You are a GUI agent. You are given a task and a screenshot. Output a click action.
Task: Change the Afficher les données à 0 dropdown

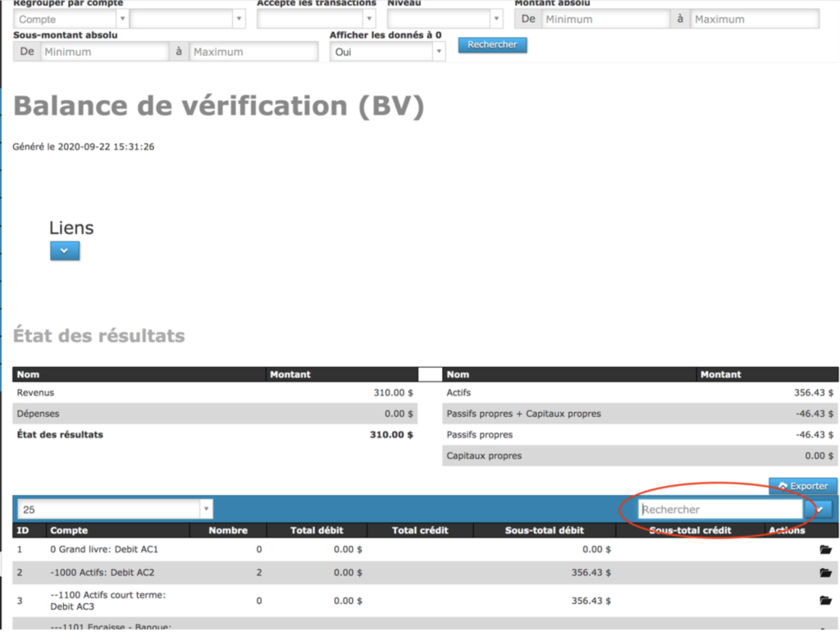click(x=387, y=52)
